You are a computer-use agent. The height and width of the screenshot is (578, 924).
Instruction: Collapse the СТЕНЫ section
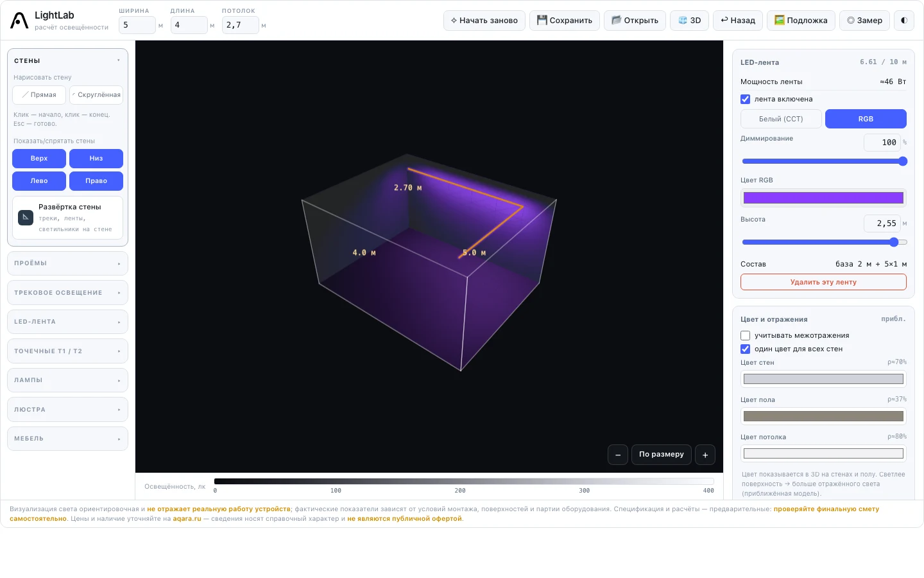click(x=67, y=61)
